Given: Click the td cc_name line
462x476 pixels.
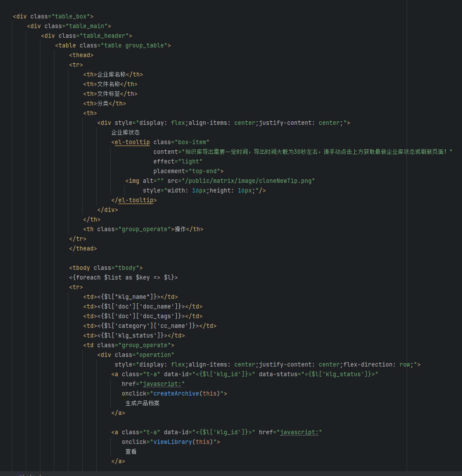Looking at the screenshot, I should [x=149, y=326].
